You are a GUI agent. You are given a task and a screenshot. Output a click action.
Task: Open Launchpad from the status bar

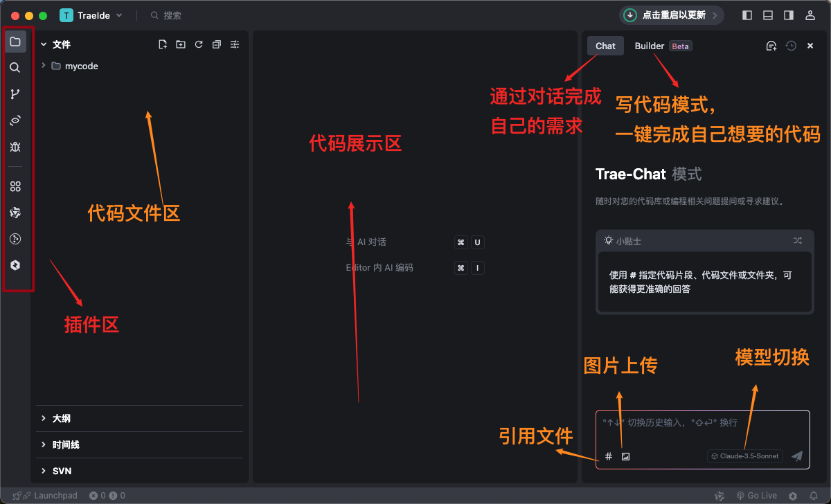coord(45,496)
